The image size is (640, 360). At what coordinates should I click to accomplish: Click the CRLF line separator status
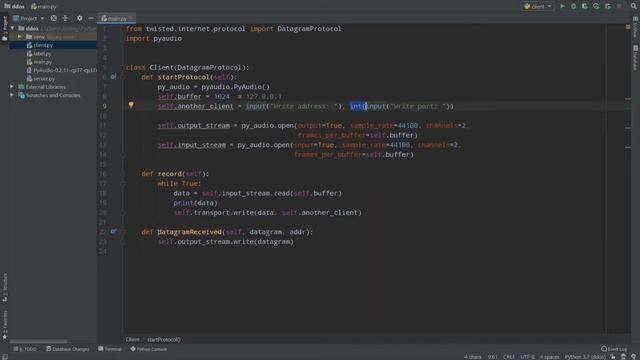[x=509, y=357]
